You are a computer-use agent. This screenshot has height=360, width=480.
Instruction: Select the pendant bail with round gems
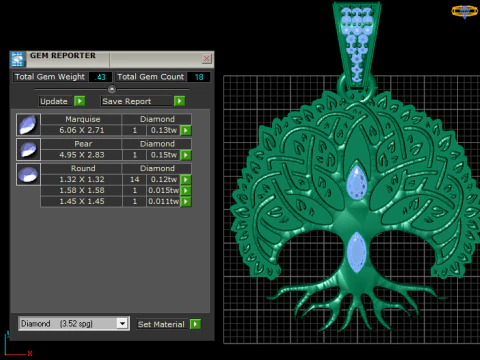(x=357, y=44)
